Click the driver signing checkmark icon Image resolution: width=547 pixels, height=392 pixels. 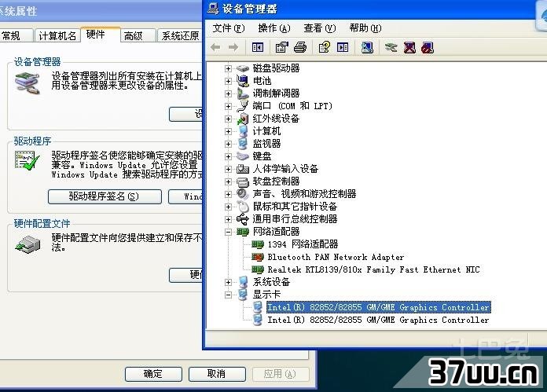pos(28,160)
